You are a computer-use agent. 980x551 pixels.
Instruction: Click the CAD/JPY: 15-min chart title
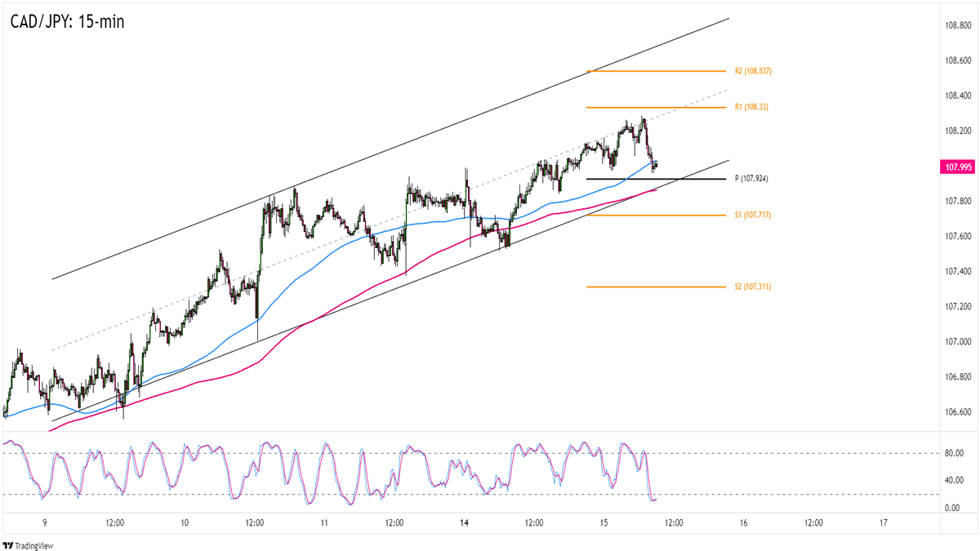click(x=69, y=21)
